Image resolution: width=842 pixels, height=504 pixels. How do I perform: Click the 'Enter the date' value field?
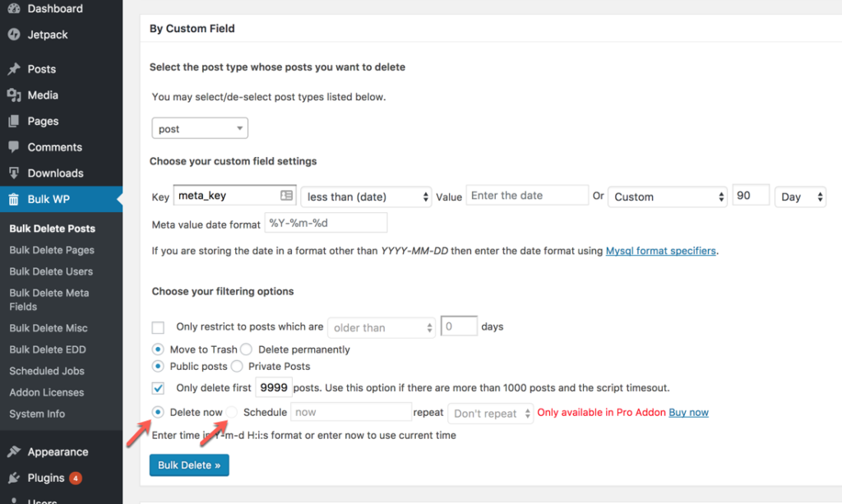[x=526, y=195]
